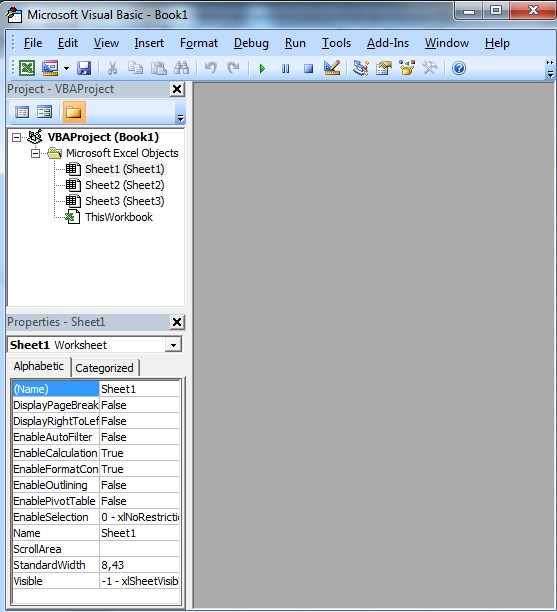Click EnableSelection value xlNoRestrictions
The width and height of the screenshot is (557, 612).
click(140, 517)
